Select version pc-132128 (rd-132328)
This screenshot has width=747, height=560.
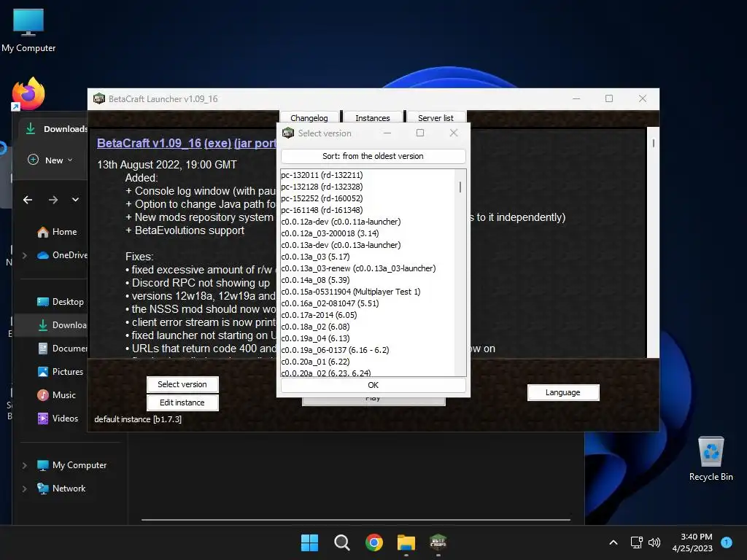tap(368, 187)
